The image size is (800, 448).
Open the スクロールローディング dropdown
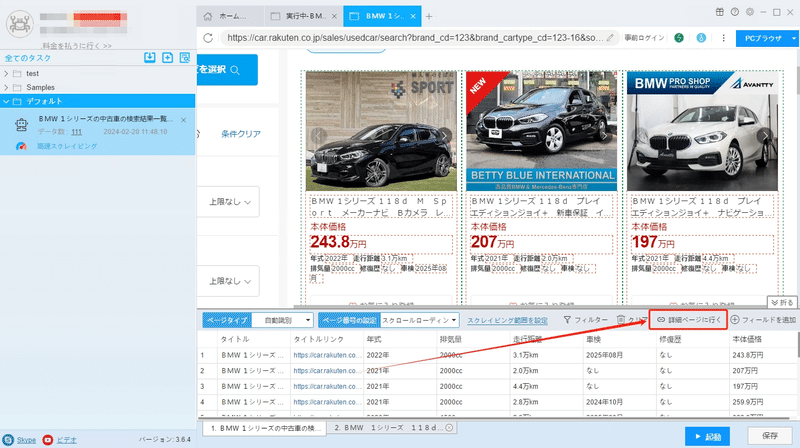point(419,320)
